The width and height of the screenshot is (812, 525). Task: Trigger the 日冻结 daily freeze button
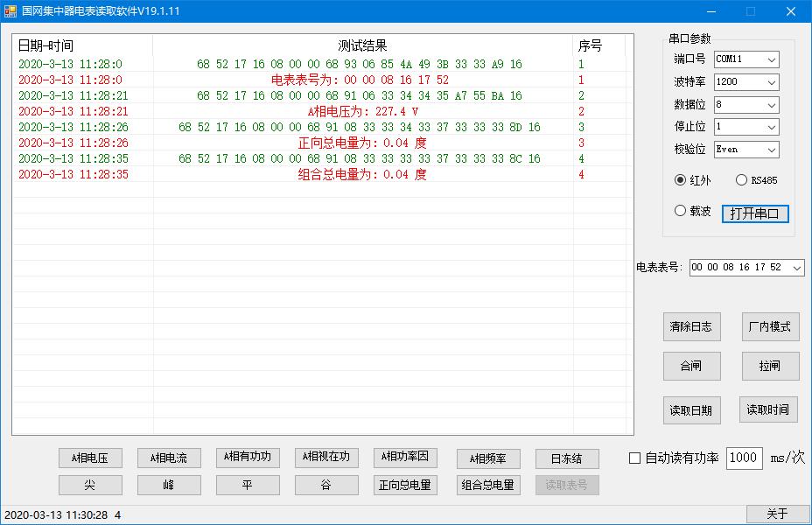coord(566,458)
